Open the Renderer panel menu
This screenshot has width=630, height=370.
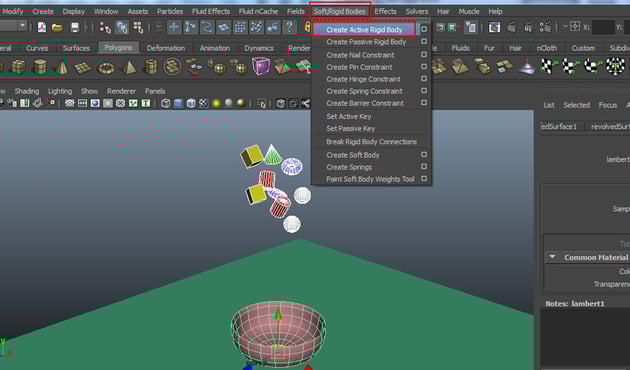pos(121,91)
